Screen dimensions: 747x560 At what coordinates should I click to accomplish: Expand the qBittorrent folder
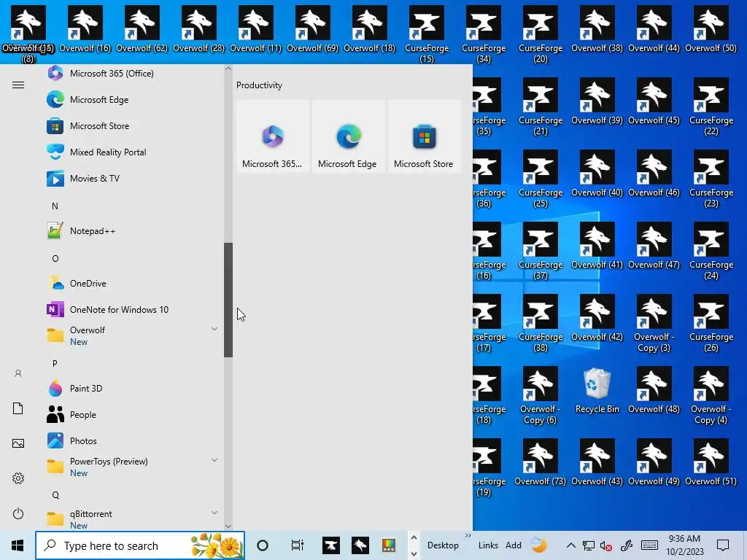(133, 519)
